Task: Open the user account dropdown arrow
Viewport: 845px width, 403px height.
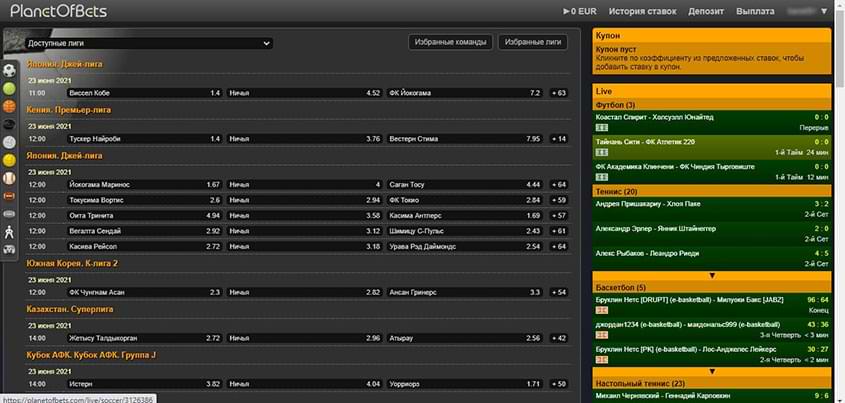Action: [823, 11]
